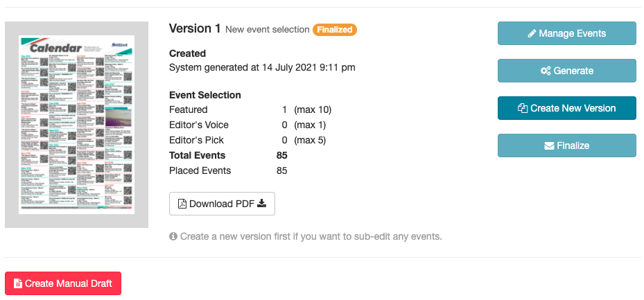Click the Editor's Pick row label
Screen dimensions: 644x300
click(196, 141)
